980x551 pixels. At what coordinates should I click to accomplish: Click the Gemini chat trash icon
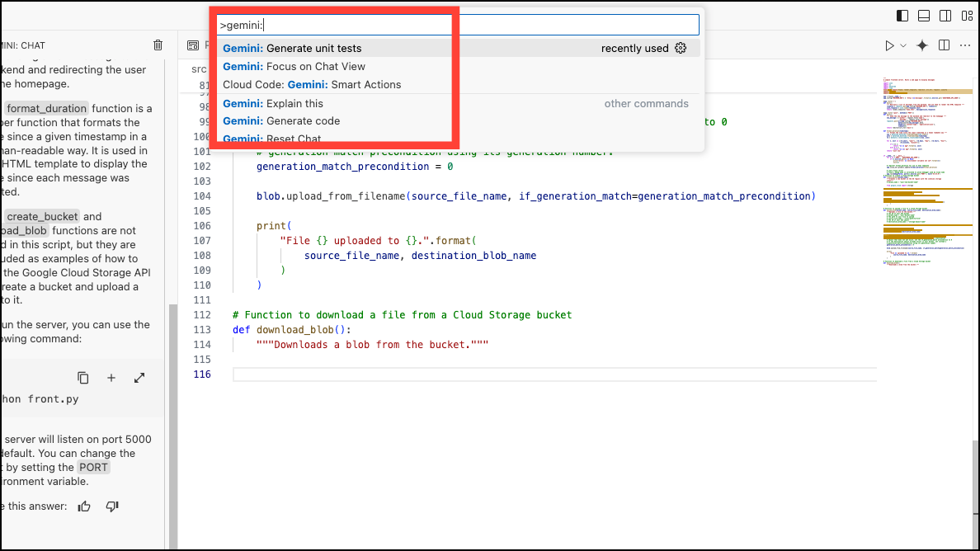pyautogui.click(x=158, y=45)
